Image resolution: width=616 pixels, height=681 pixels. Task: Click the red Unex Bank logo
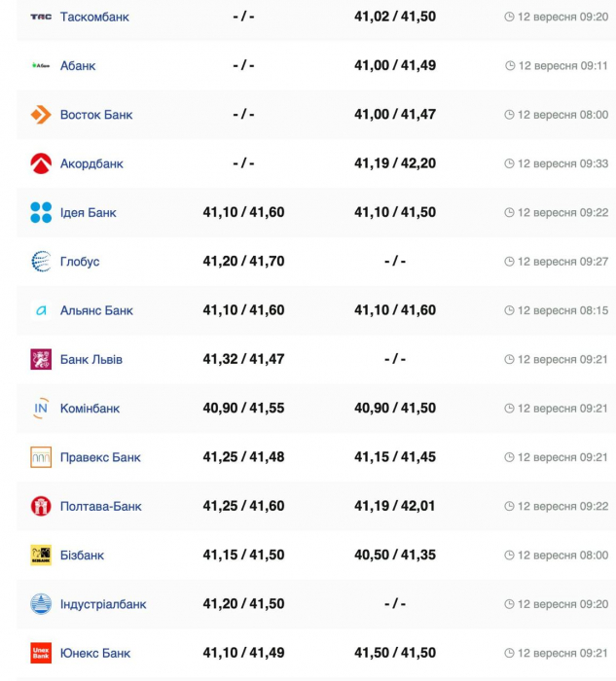(41, 653)
